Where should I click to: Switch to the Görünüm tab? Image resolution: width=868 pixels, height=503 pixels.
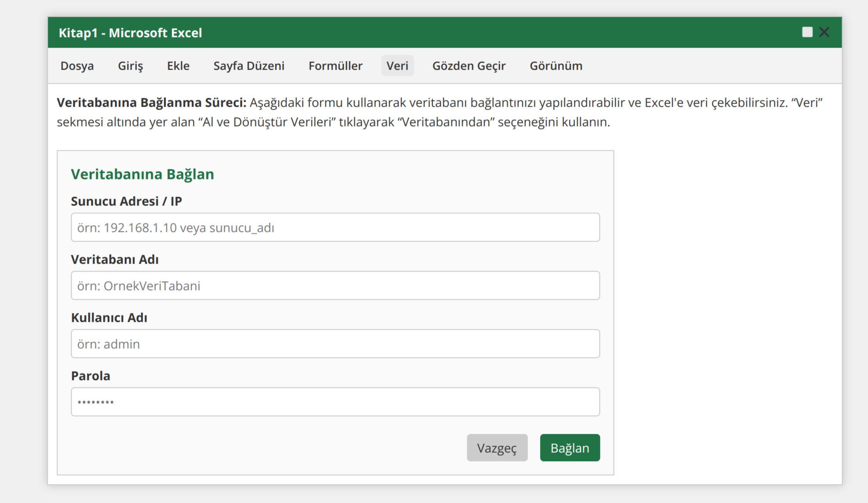pos(556,65)
